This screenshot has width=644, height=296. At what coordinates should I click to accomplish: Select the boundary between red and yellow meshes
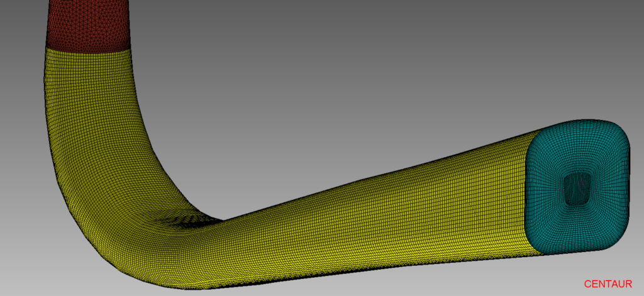(x=88, y=48)
